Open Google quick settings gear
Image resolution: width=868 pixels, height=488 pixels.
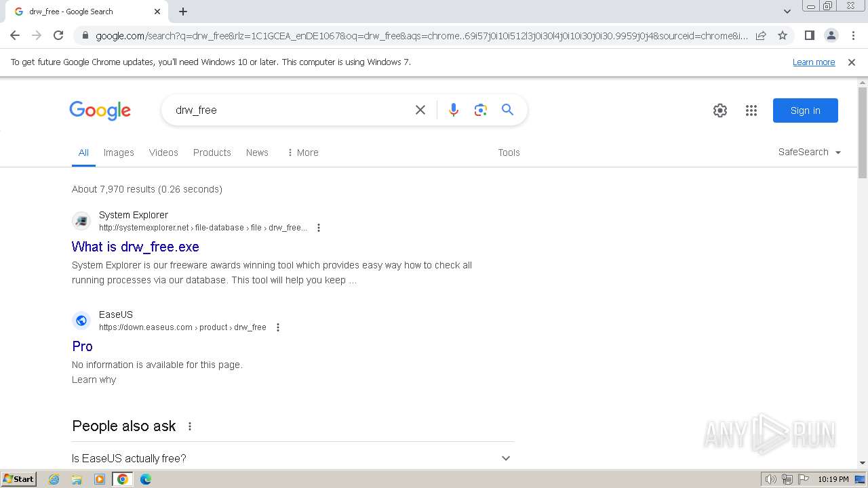point(720,110)
